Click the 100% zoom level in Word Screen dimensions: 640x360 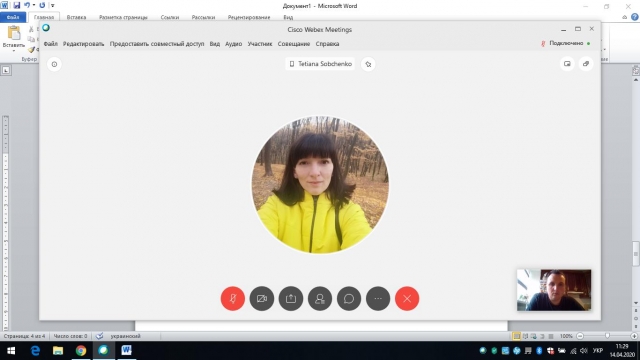click(566, 336)
